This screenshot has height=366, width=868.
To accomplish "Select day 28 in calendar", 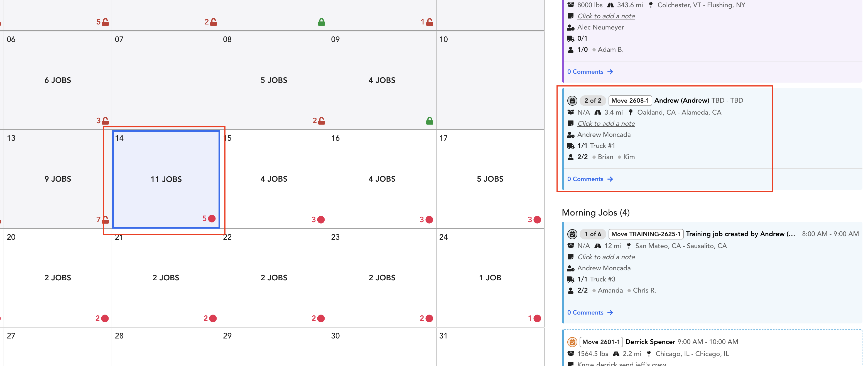I will pos(166,347).
